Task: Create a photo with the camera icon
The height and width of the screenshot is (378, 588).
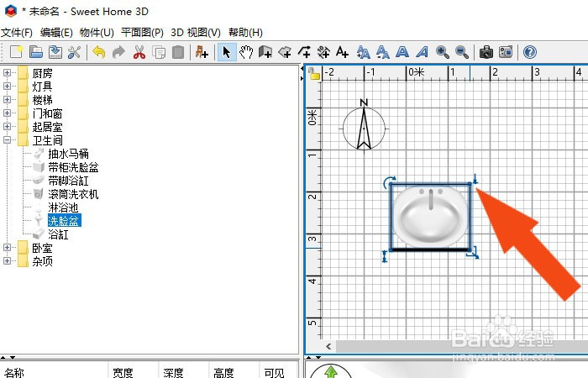Action: [486, 52]
